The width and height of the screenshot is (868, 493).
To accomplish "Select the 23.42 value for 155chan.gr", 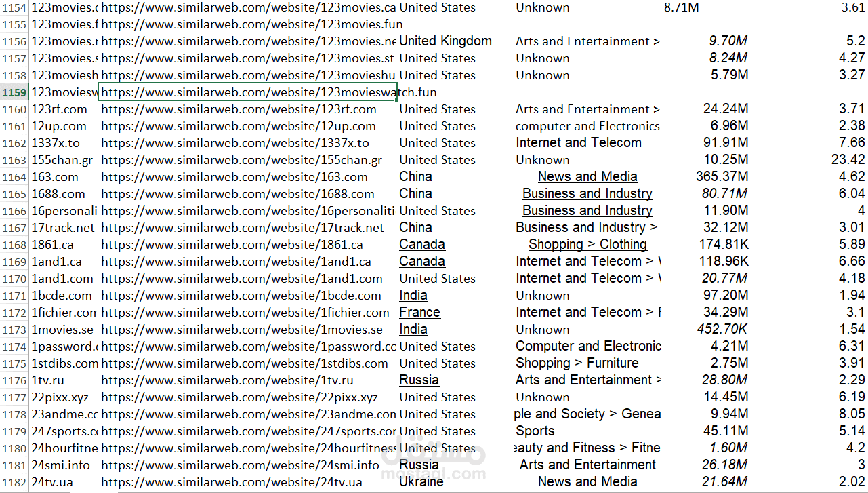I will click(x=848, y=160).
